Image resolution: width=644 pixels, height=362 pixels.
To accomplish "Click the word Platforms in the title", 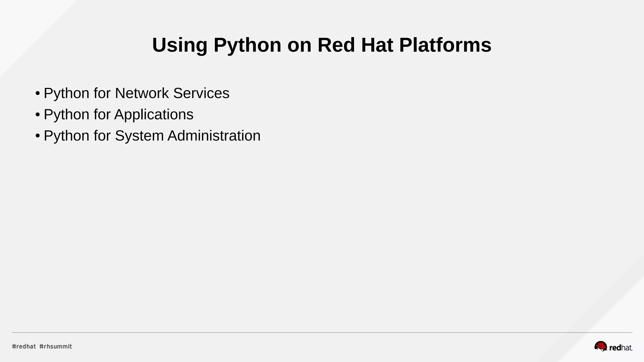I will [445, 45].
